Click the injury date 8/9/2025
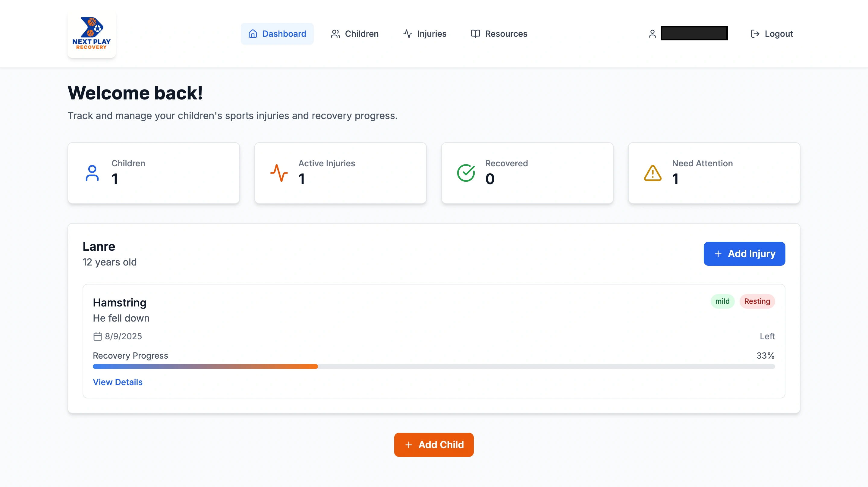The height and width of the screenshot is (487, 868). [x=123, y=336]
